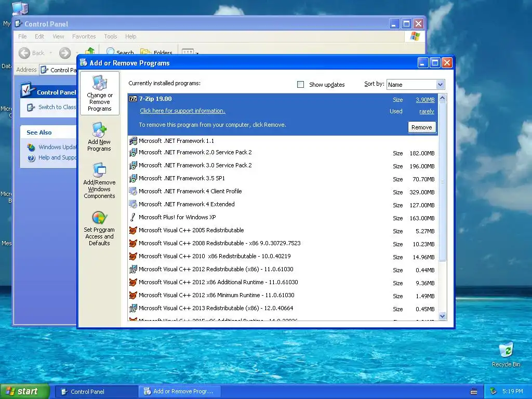The width and height of the screenshot is (532, 399).
Task: Click Switch to Classic View link
Action: pyautogui.click(x=57, y=107)
